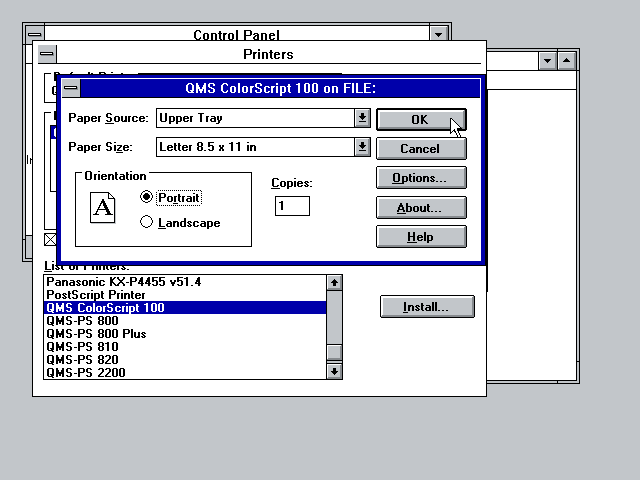Open the Printers window system menu box

(x=47, y=54)
